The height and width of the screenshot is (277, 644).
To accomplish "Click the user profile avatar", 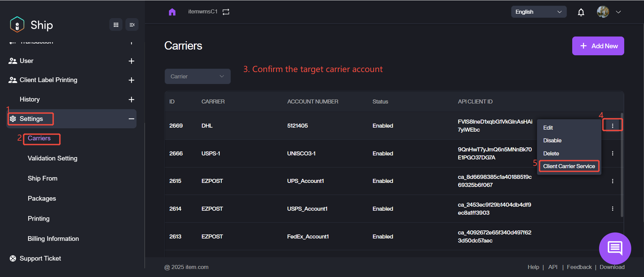I will pyautogui.click(x=603, y=12).
